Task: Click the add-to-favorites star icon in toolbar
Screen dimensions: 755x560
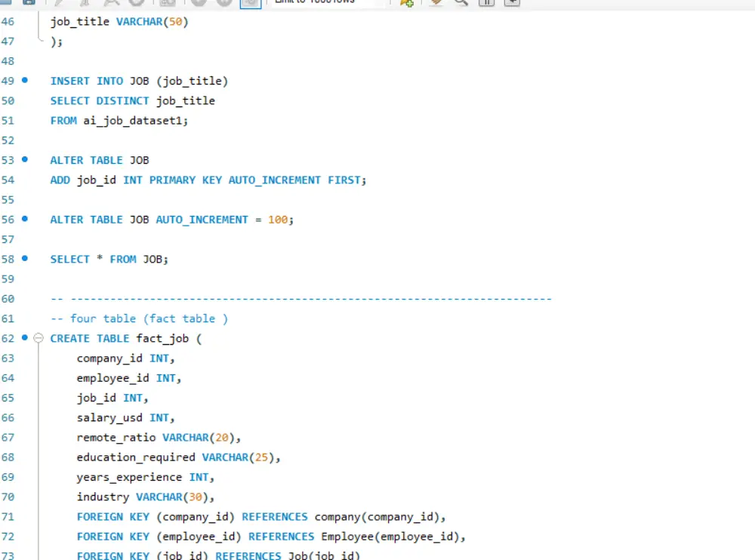Action: pos(407,2)
